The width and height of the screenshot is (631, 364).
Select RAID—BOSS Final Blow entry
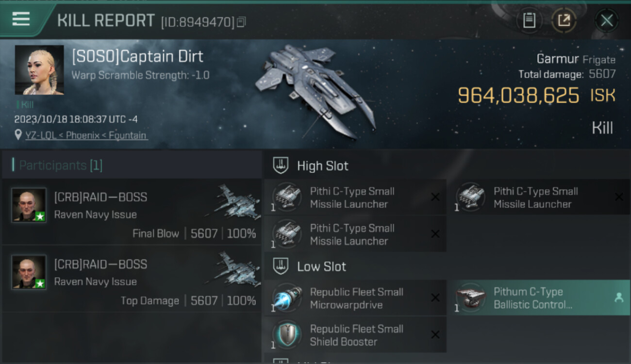coord(132,212)
